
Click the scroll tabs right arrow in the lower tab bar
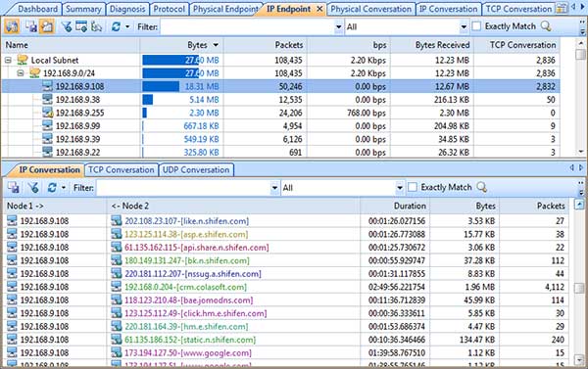pyautogui.click(x=581, y=167)
